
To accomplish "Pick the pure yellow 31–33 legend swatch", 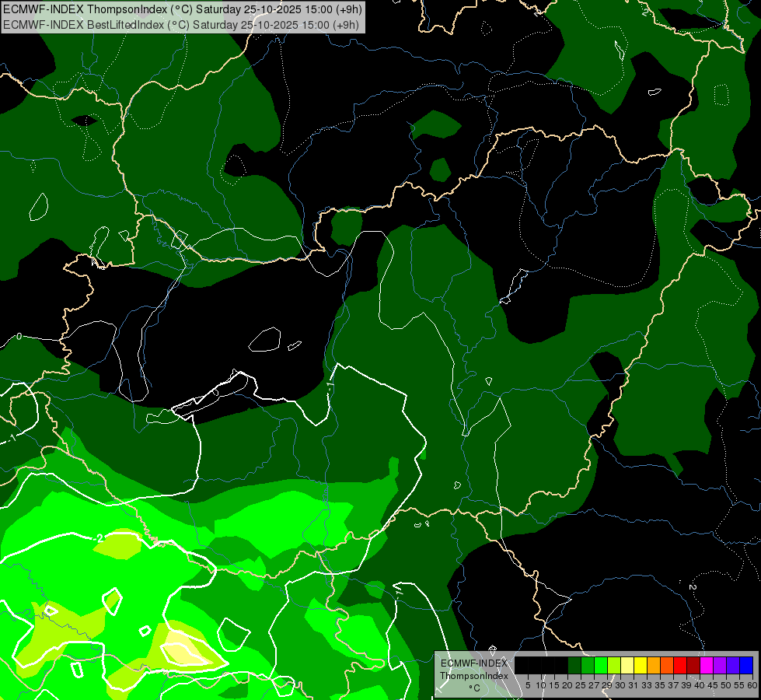I will 641,665.
